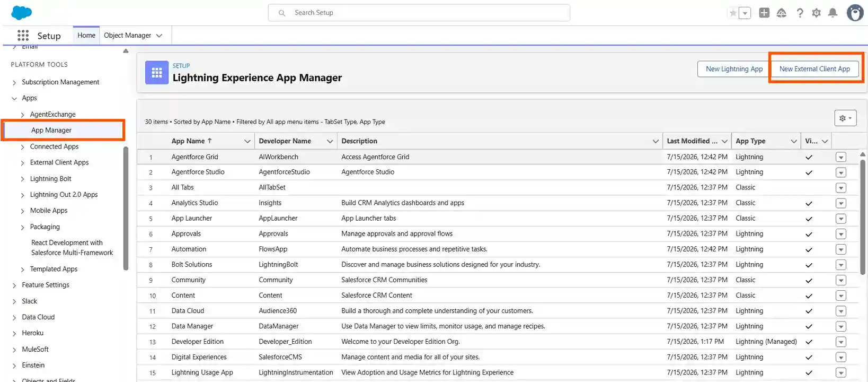
Task: Open Global Actions plus icon
Action: coord(764,13)
